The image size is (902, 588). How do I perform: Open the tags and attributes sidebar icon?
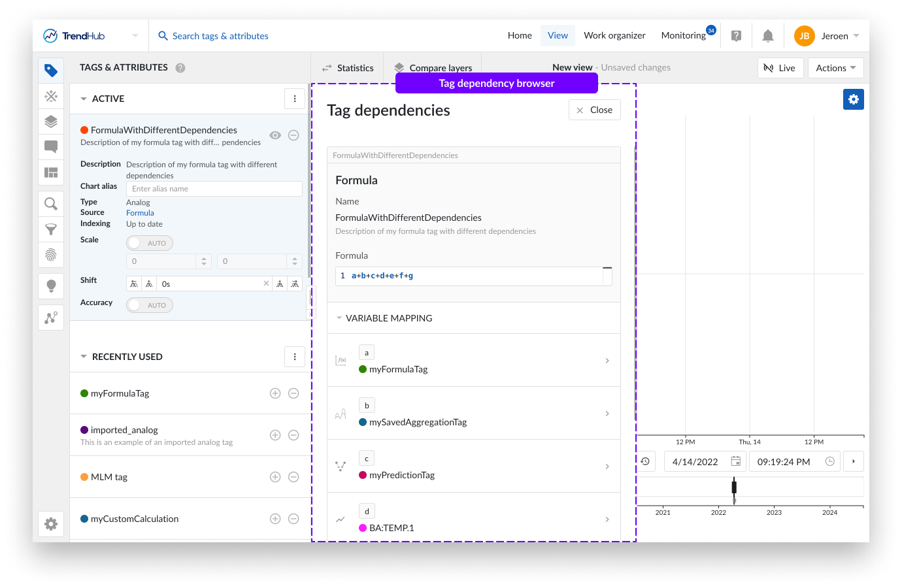[x=51, y=71]
